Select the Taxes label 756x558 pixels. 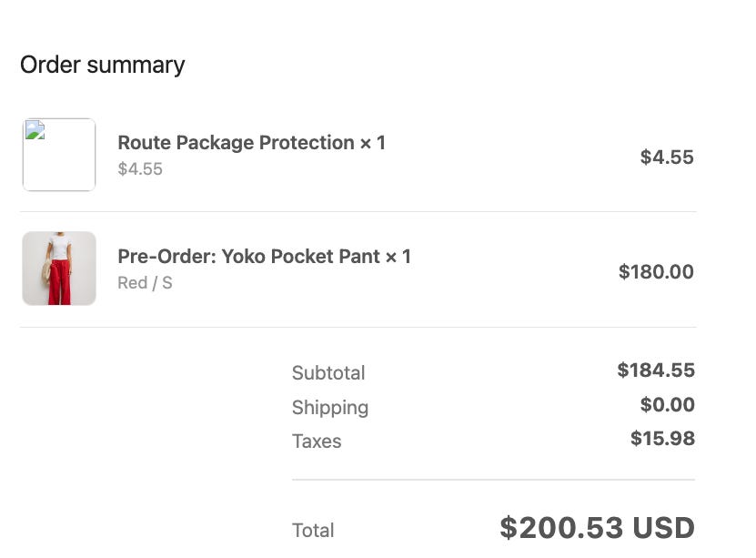pyautogui.click(x=317, y=441)
